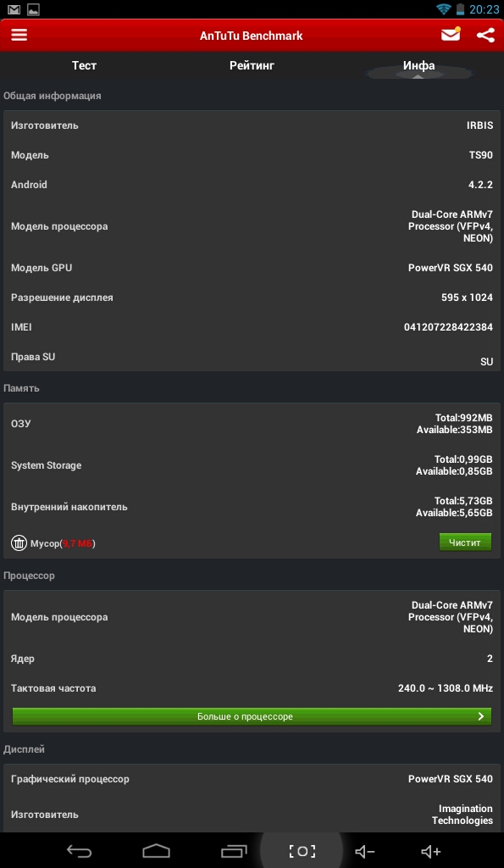Open the Gmail notification icon in status bar

tap(14, 9)
